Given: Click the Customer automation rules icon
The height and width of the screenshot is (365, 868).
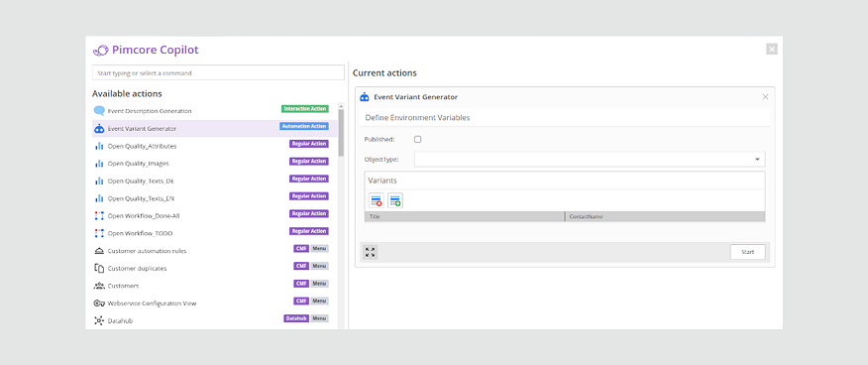Looking at the screenshot, I should tap(99, 251).
